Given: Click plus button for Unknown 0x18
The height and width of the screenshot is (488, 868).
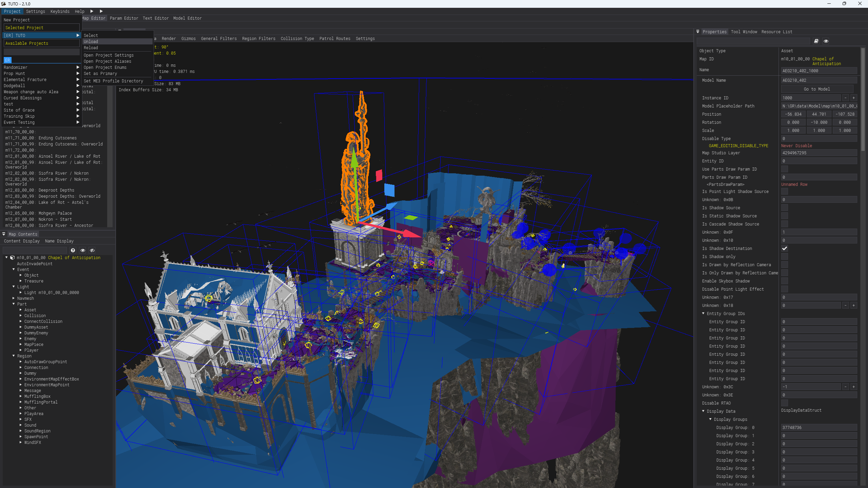Looking at the screenshot, I should tap(854, 305).
